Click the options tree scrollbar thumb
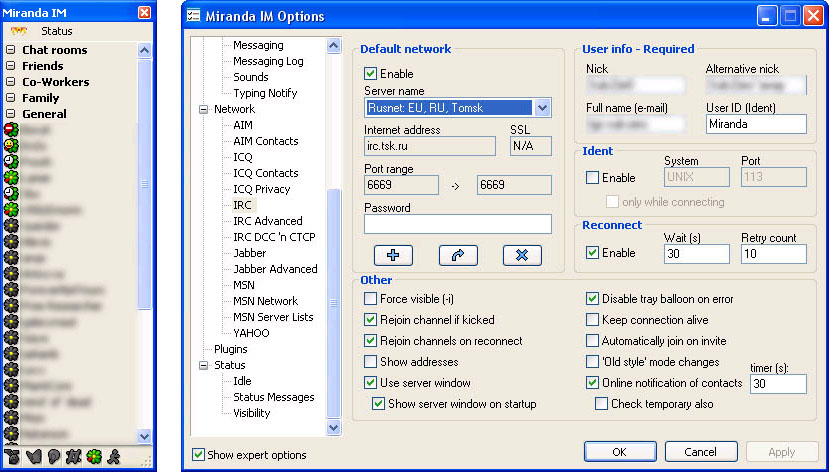This screenshot has width=829, height=472. pyautogui.click(x=334, y=303)
